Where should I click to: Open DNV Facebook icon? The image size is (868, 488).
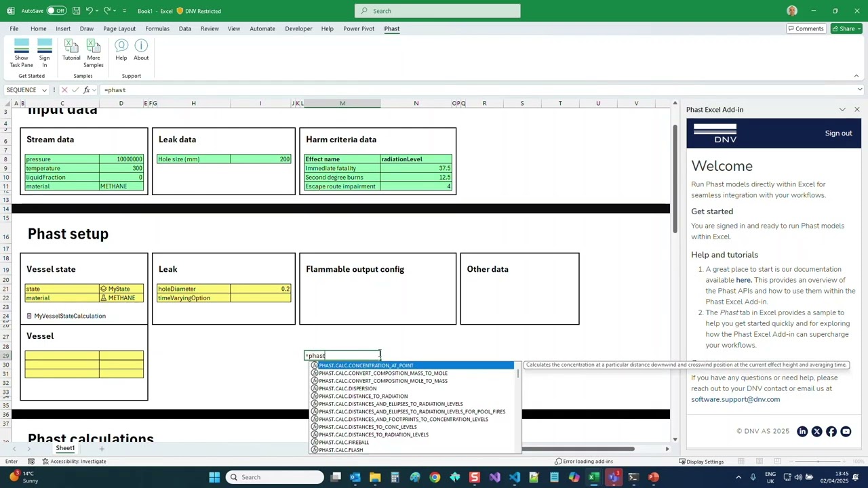(x=831, y=432)
